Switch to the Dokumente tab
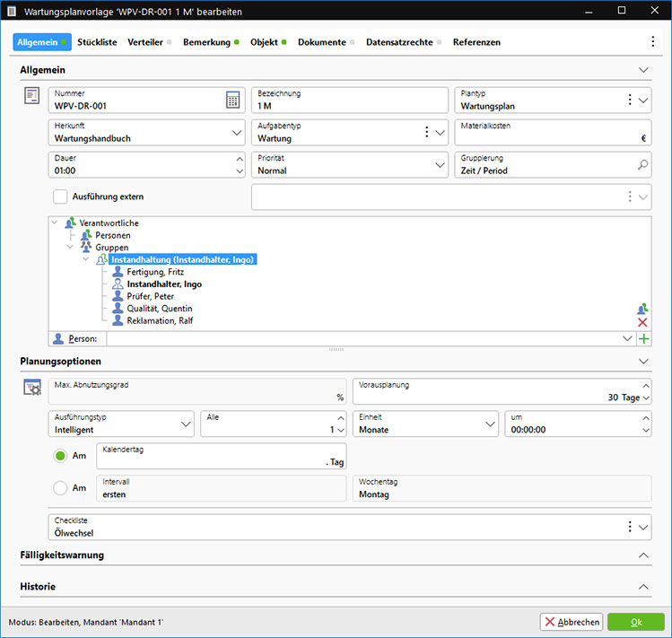The width and height of the screenshot is (672, 638). (x=321, y=42)
